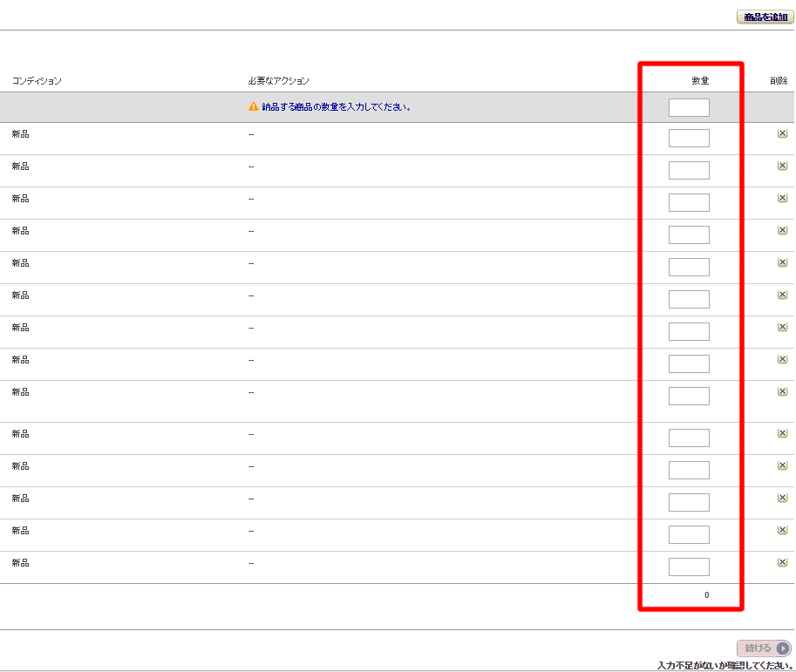Delete the twelfth 新品 row
This screenshot has width=796, height=672.
point(782,498)
